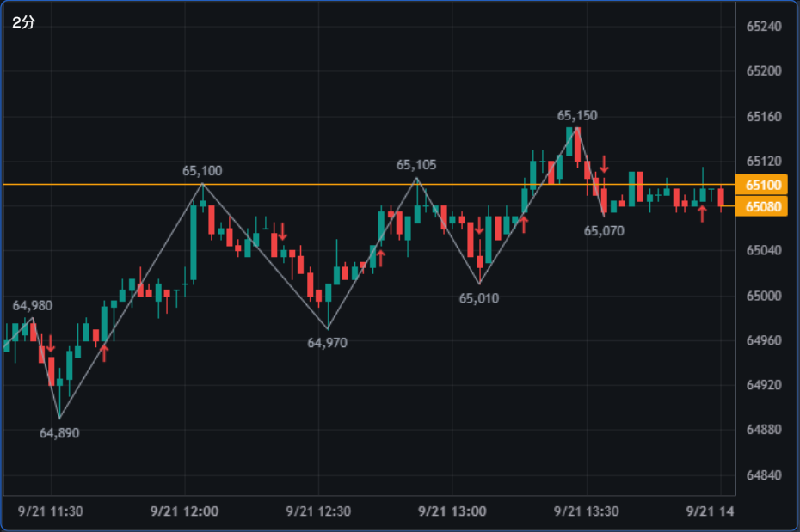Select the orange 65080 current price tag
The image size is (800, 532).
[x=761, y=206]
